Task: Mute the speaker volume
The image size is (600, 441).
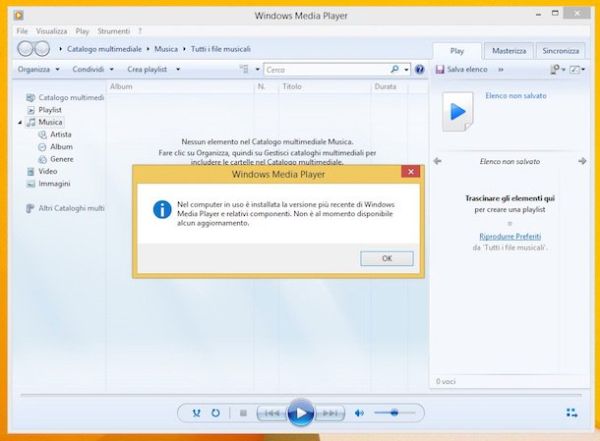Action: coord(360,412)
